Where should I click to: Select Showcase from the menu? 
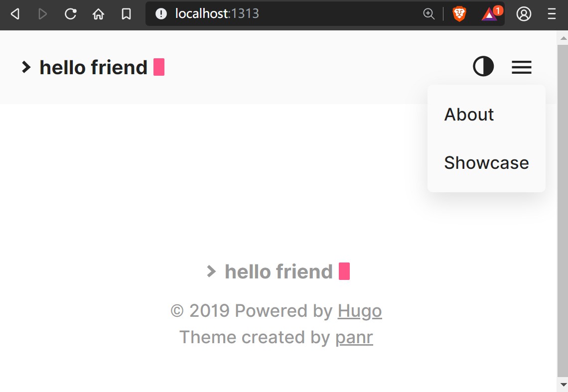[x=486, y=163]
